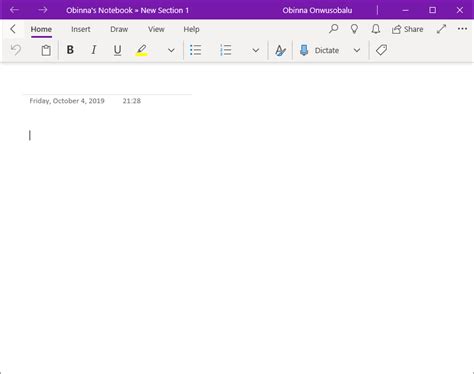474x374 pixels.
Task: Expand the Dictate language dropdown
Action: [x=357, y=50]
